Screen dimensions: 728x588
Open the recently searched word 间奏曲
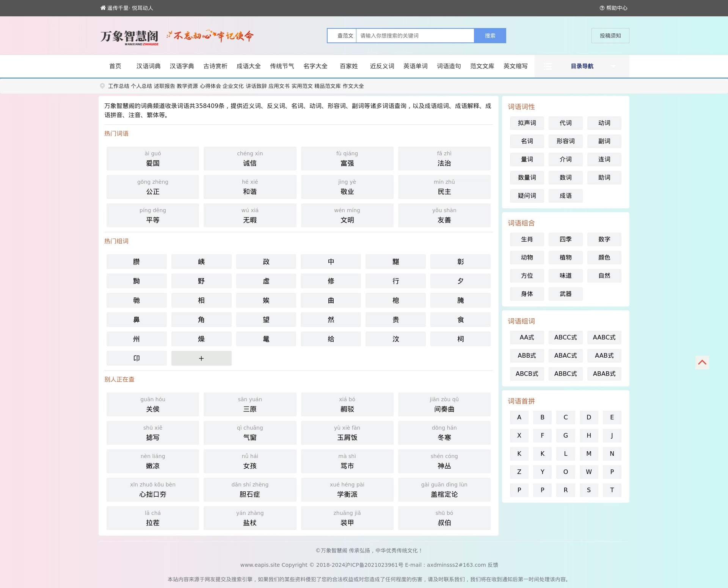click(444, 404)
